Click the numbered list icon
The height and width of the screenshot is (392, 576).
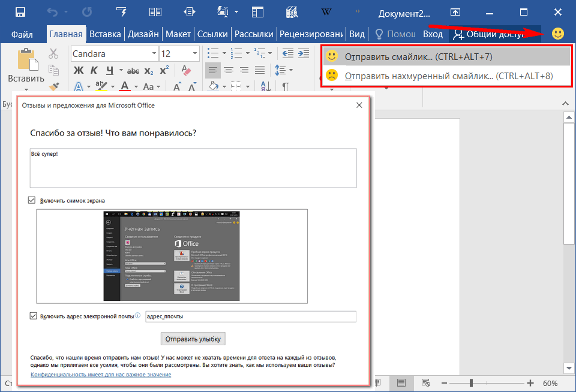[236, 53]
